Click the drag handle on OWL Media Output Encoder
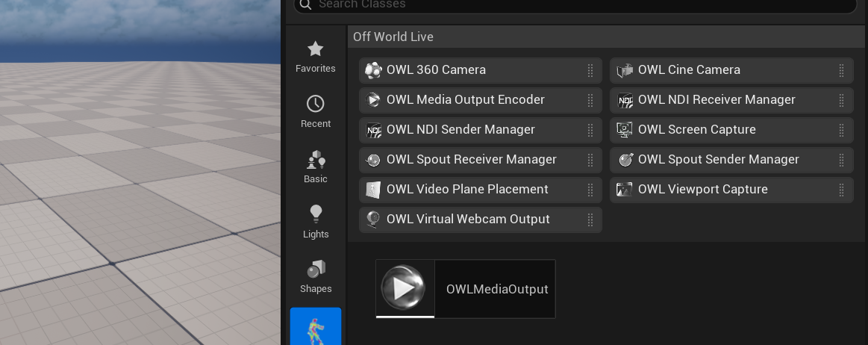Viewport: 868px width, 345px height. coord(590,100)
